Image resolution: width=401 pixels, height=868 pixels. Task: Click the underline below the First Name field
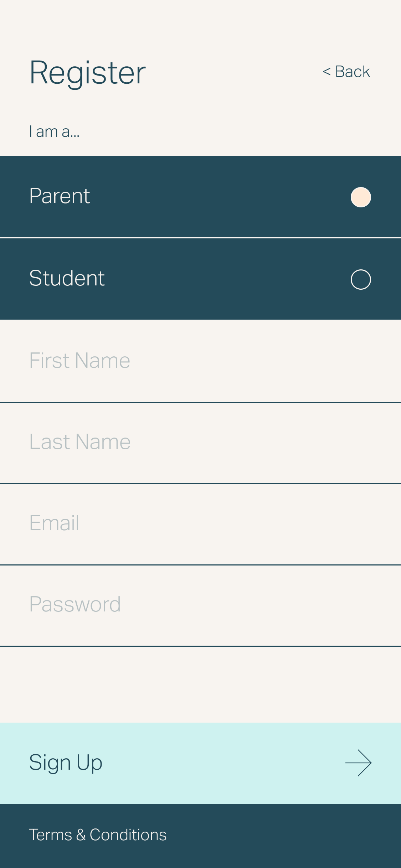[200, 402]
